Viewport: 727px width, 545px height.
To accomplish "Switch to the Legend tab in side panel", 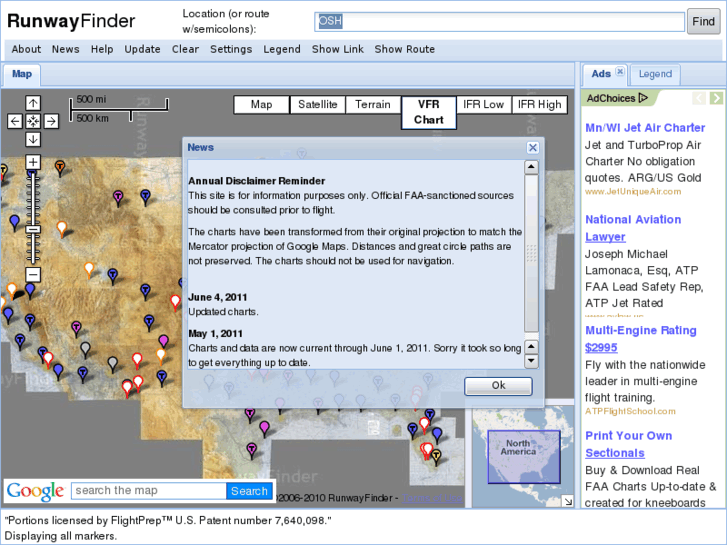I will pyautogui.click(x=655, y=74).
